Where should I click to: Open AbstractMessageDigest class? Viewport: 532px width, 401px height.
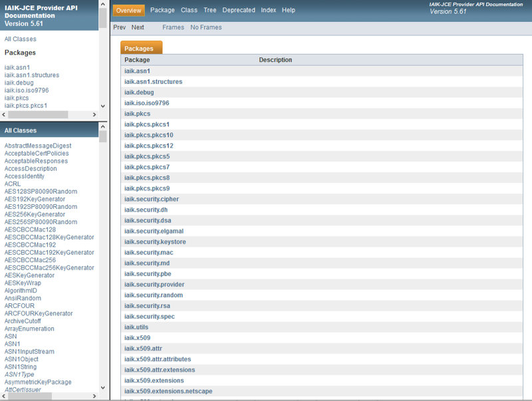click(x=38, y=146)
